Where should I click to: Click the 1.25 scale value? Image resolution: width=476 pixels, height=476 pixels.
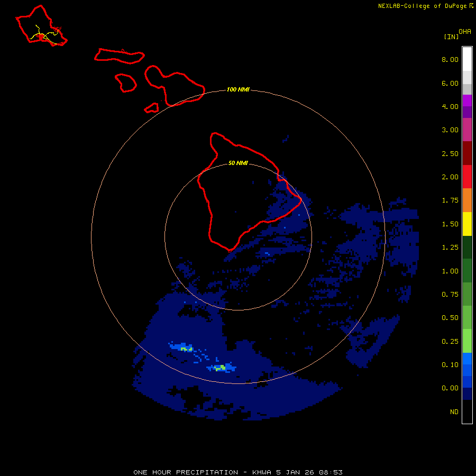coord(450,248)
